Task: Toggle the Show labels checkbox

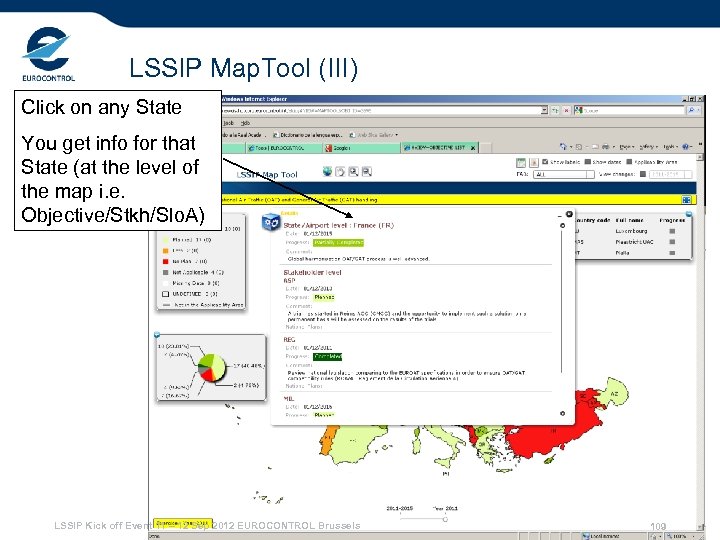Action: [x=545, y=162]
